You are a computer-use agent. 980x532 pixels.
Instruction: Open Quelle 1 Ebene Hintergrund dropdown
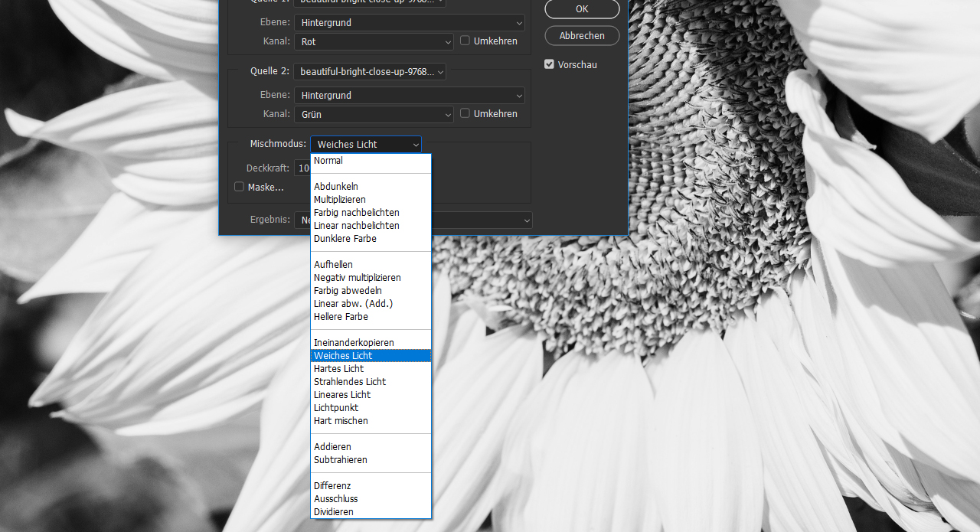[x=410, y=23]
